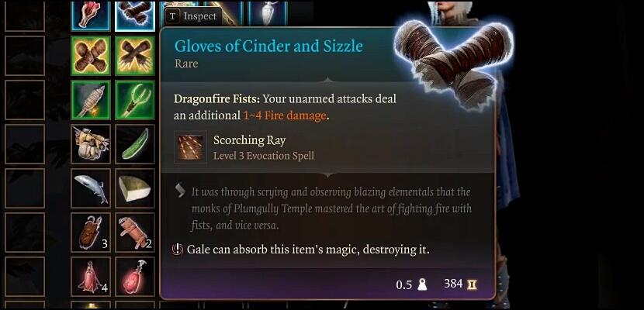Select the cheese wedge item

click(135, 188)
